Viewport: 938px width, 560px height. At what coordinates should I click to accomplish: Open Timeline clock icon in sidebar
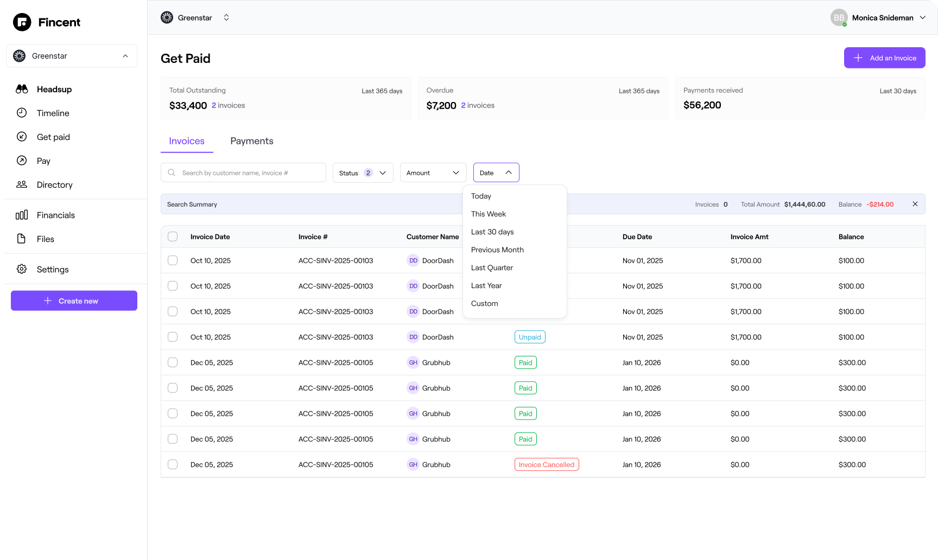22,113
